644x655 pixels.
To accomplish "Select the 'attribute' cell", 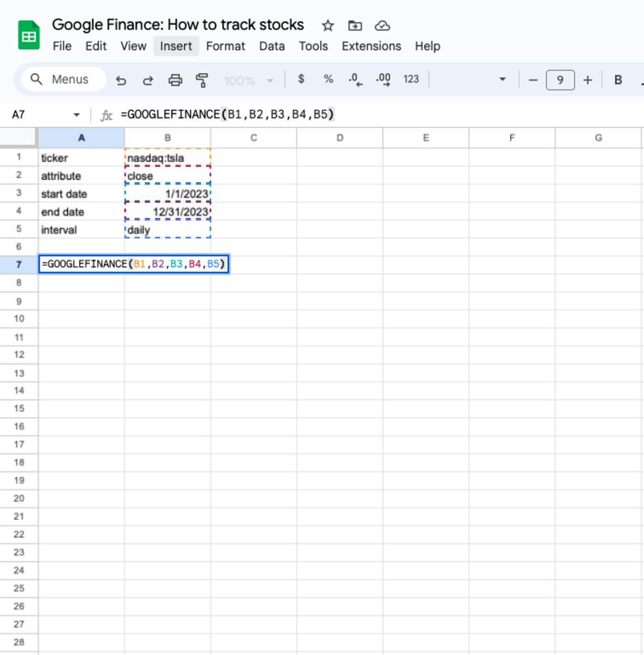I will [x=81, y=176].
